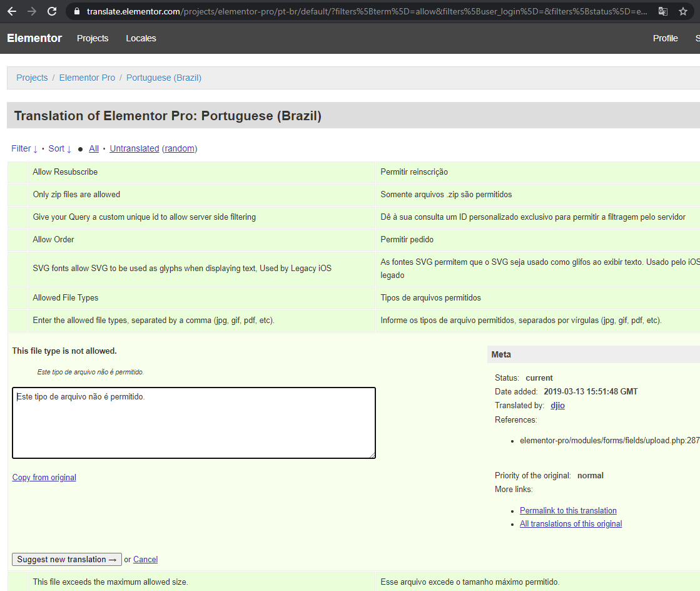The width and height of the screenshot is (700, 591).
Task: Click the Elementor logo text
Action: point(34,38)
